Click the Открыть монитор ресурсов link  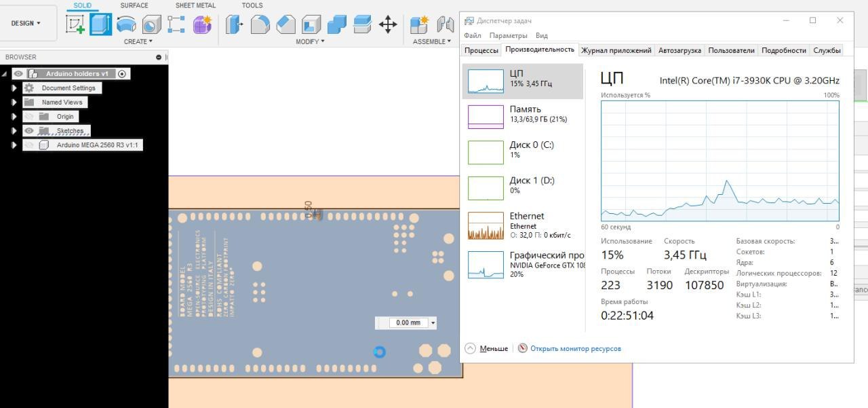576,348
